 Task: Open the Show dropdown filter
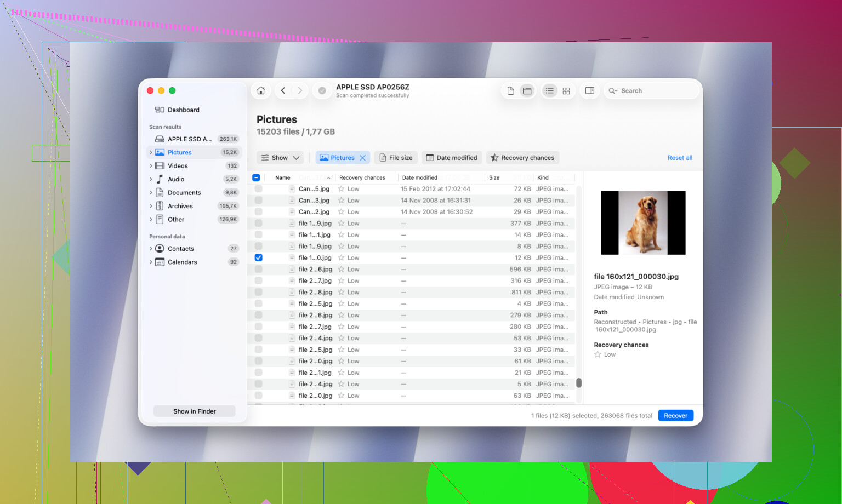(280, 158)
